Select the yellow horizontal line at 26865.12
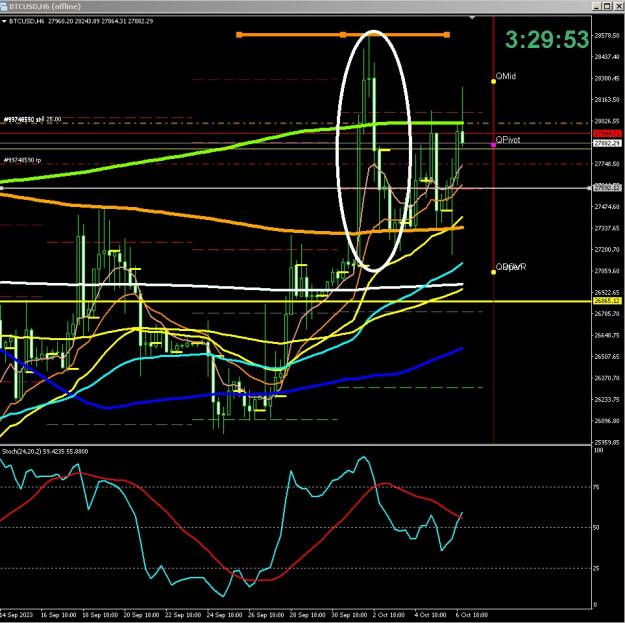The width and height of the screenshot is (625, 623). [x=295, y=301]
